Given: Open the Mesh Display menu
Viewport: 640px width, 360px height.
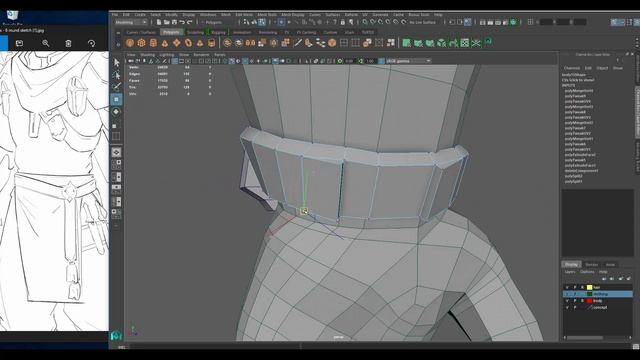Looking at the screenshot, I should click(x=293, y=15).
